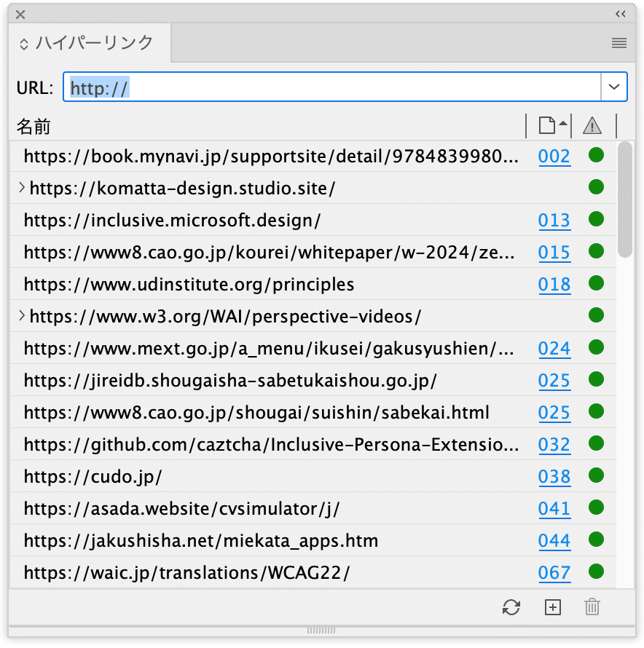Open the panel options hamburger menu
The image size is (644, 648).
pos(619,42)
